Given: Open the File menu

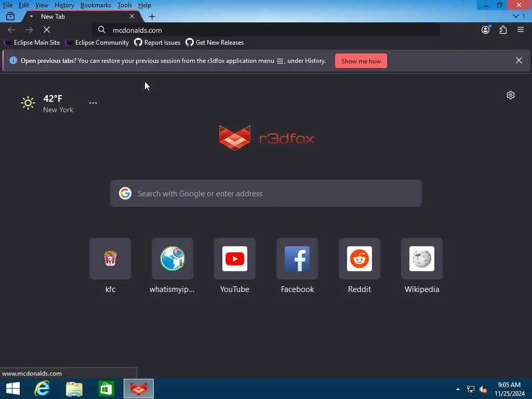Looking at the screenshot, I should coord(7,5).
